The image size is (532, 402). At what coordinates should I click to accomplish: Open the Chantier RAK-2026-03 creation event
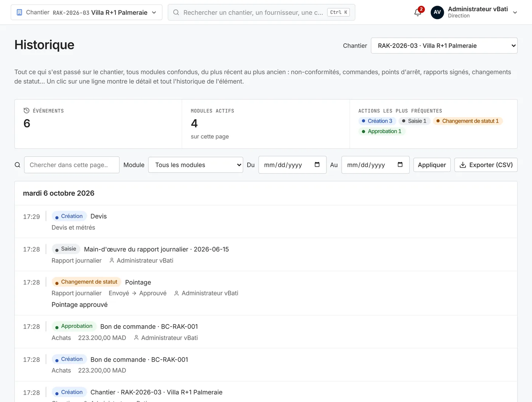pyautogui.click(x=266, y=392)
